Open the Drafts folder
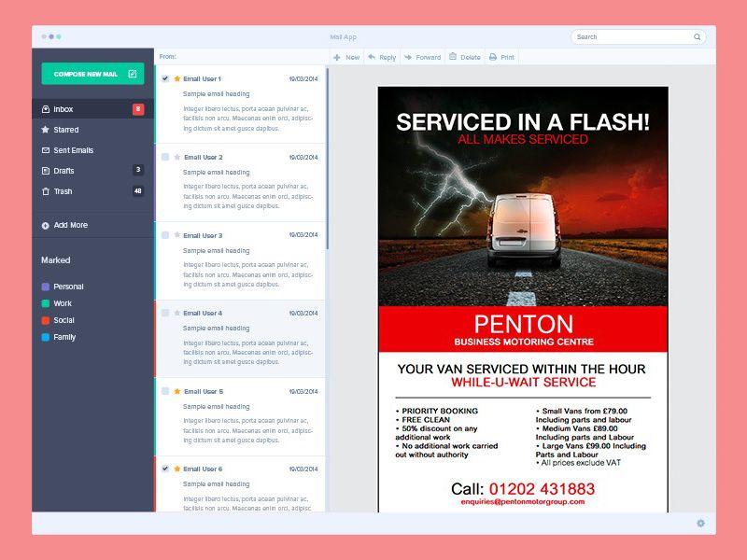The width and height of the screenshot is (747, 560). click(92, 171)
